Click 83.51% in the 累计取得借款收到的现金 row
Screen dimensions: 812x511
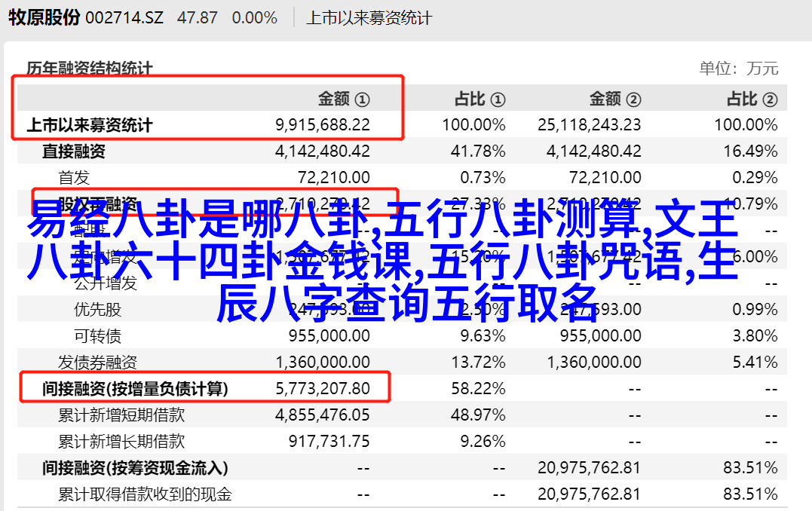[x=750, y=494]
